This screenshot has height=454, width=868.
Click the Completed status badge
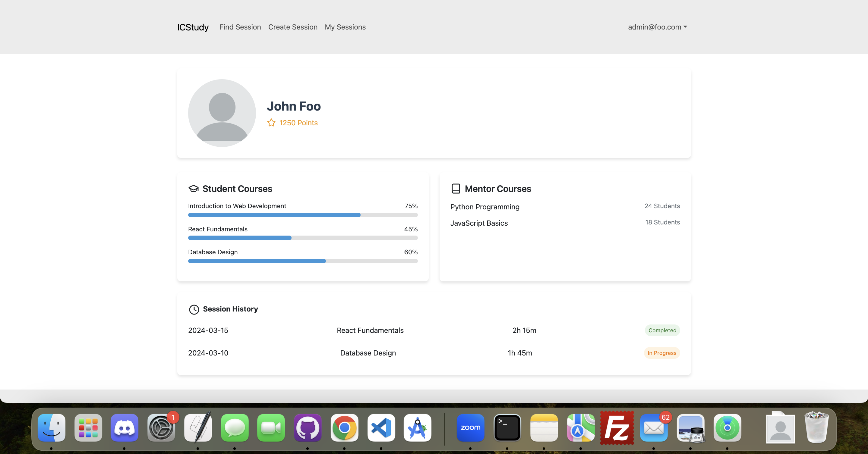tap(662, 330)
